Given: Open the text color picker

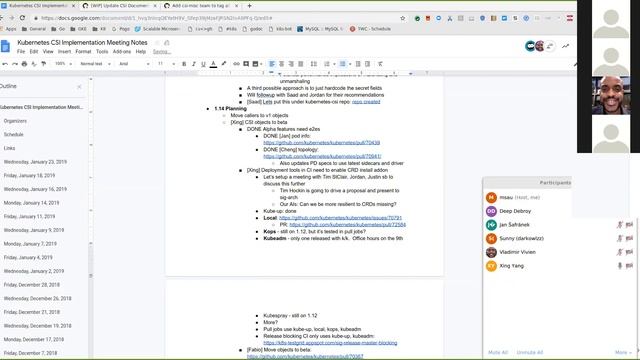Looking at the screenshot, I should (213, 64).
